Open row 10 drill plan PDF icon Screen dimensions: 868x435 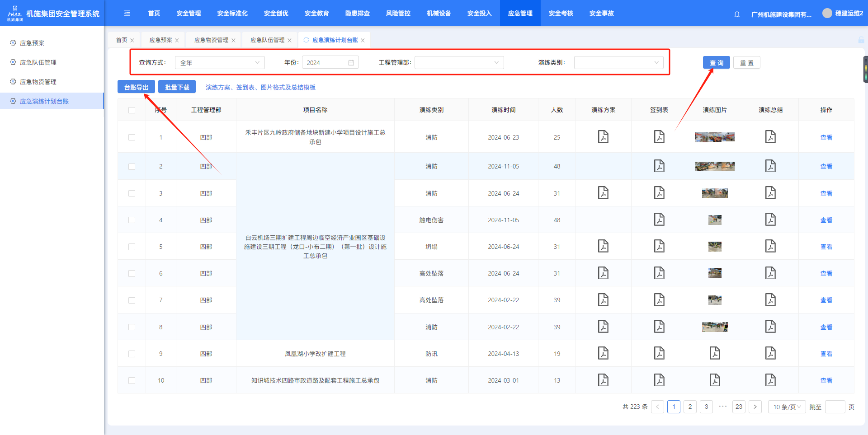pyautogui.click(x=603, y=380)
